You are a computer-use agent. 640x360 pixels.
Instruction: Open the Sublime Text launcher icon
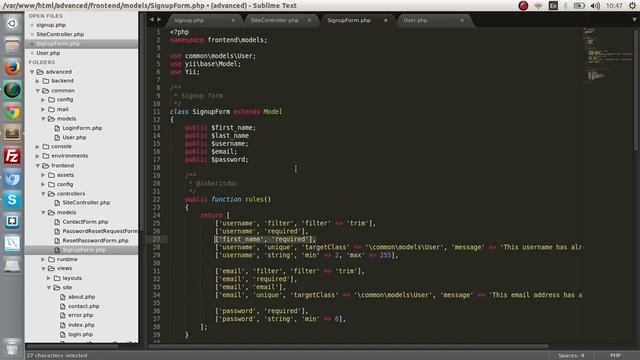point(12,133)
